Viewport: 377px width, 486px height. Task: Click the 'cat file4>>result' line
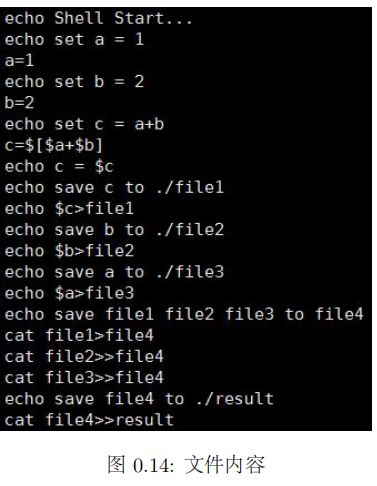click(x=89, y=420)
